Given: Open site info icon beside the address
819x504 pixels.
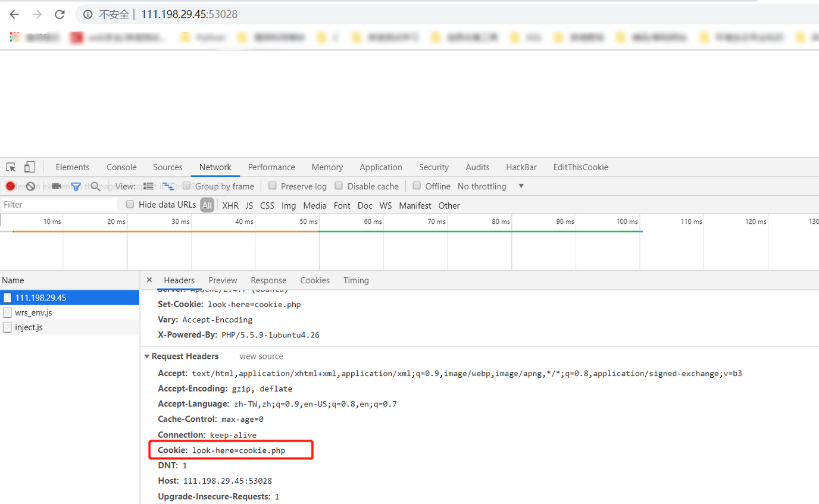Looking at the screenshot, I should coord(88,14).
